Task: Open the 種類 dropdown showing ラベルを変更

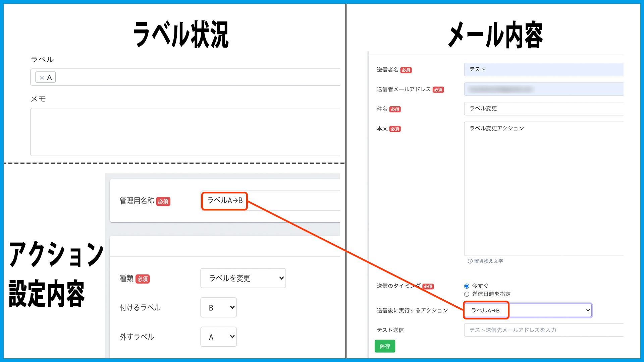Action: [x=243, y=278]
